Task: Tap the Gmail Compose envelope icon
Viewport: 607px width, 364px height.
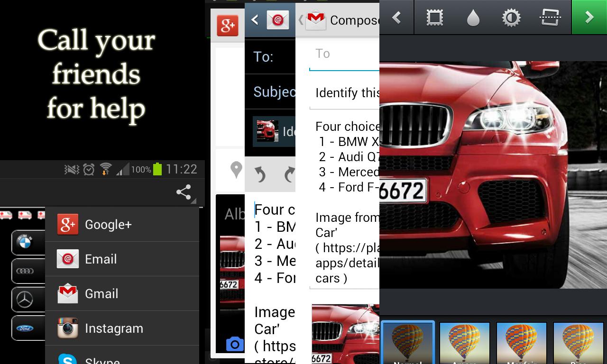Action: [315, 20]
